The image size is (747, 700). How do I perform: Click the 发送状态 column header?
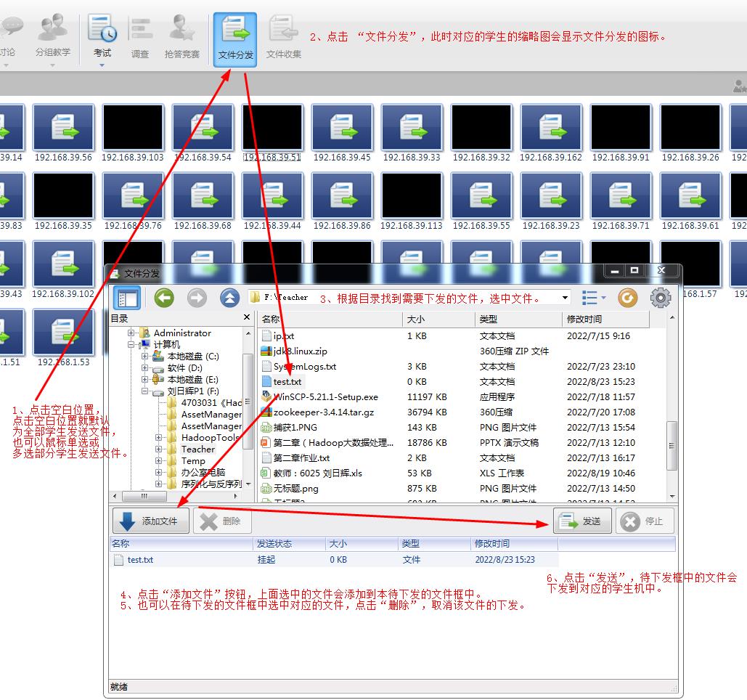pyautogui.click(x=289, y=544)
